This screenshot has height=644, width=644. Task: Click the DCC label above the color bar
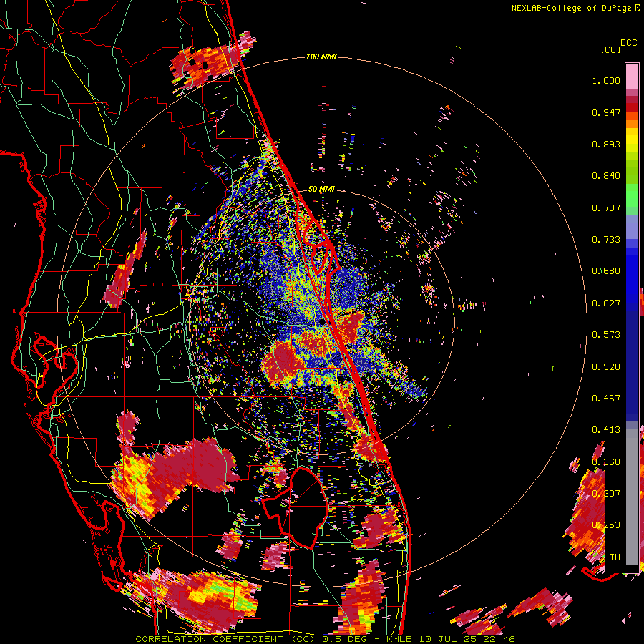coord(629,43)
